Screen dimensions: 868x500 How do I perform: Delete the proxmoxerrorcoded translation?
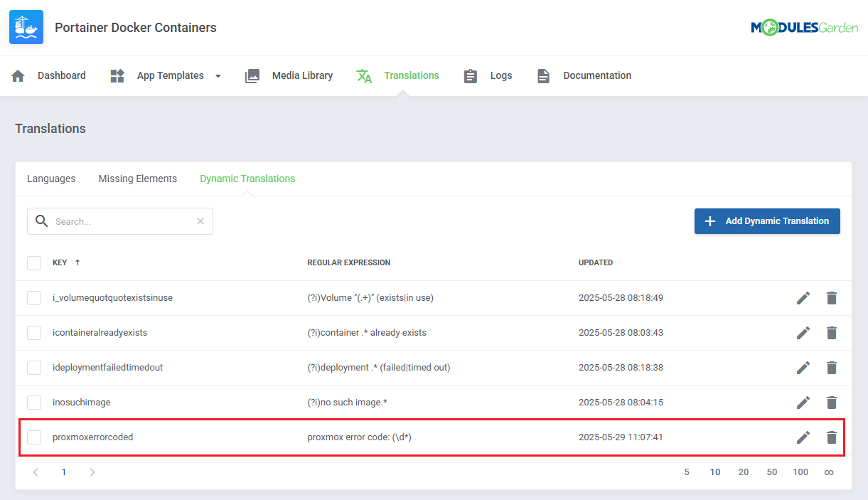coord(832,437)
